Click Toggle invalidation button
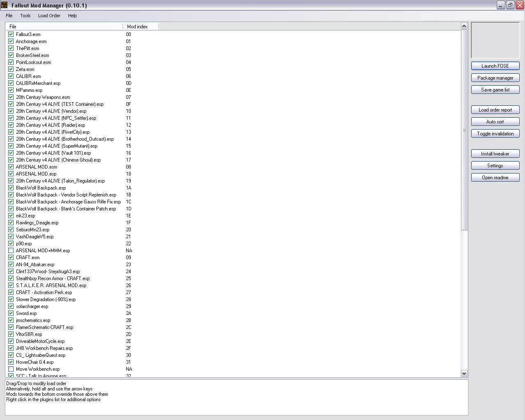525x420 pixels. click(x=495, y=134)
